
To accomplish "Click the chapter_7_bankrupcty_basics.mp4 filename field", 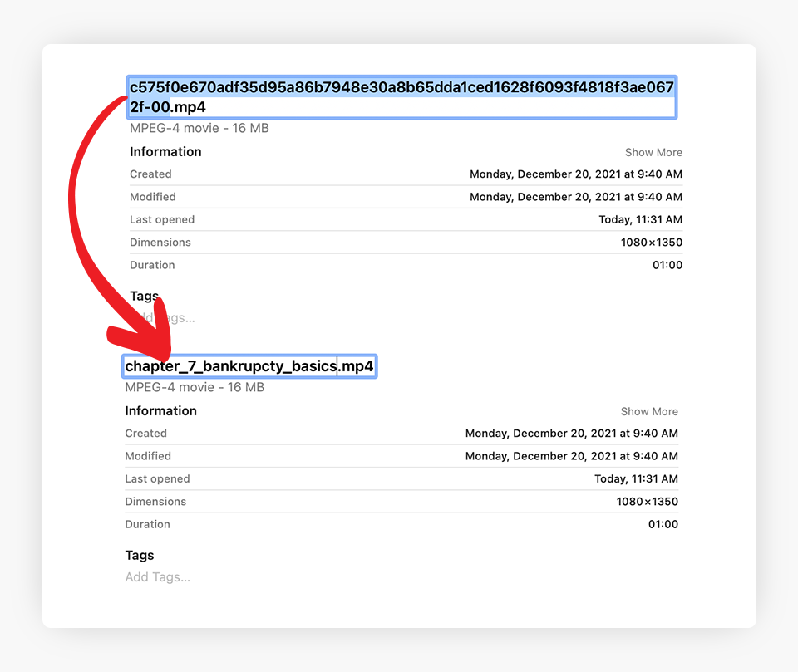I will [249, 366].
